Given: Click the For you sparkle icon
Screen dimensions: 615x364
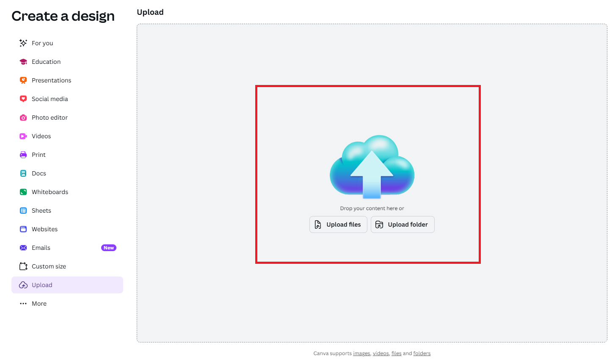Looking at the screenshot, I should (x=23, y=43).
